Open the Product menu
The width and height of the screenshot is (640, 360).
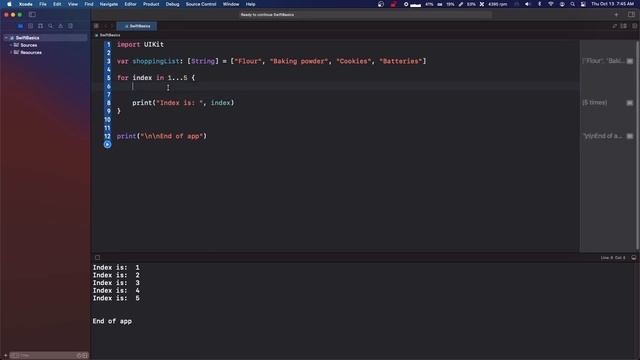click(151, 4)
